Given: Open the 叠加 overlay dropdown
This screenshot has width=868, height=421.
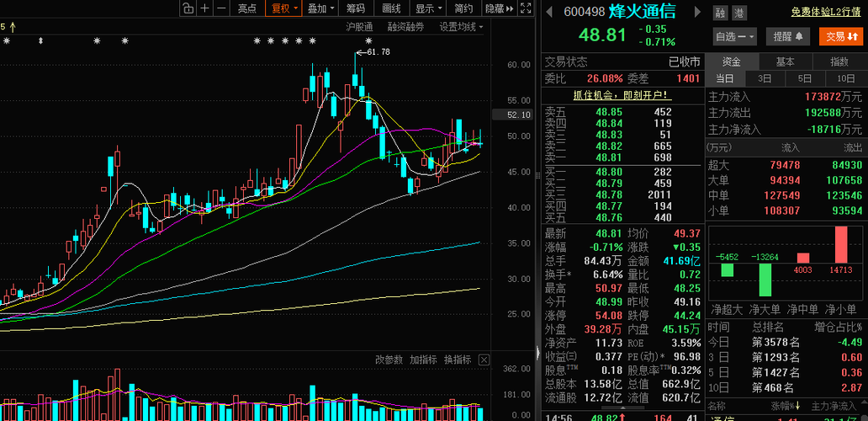Looking at the screenshot, I should [321, 8].
